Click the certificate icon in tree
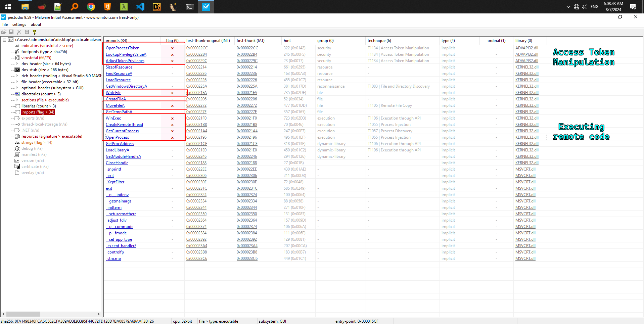This screenshot has height=324, width=644. pos(17,167)
